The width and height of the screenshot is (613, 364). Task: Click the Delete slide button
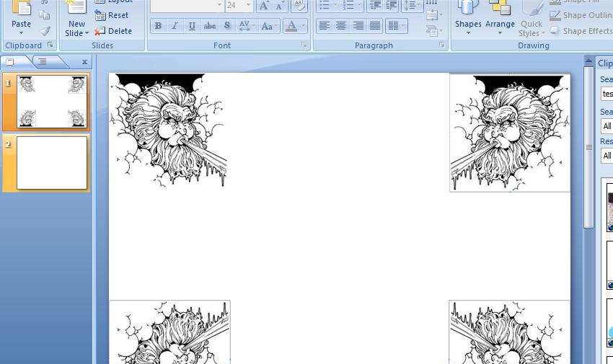pyautogui.click(x=113, y=31)
